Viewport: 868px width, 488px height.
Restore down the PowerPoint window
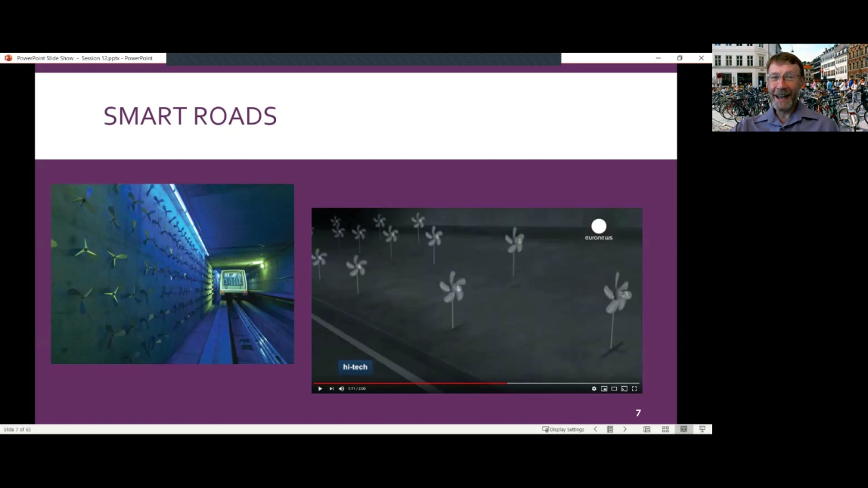680,58
